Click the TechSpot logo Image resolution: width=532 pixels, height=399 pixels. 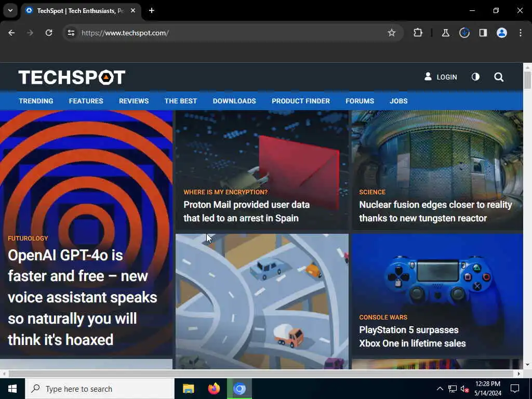pyautogui.click(x=72, y=77)
